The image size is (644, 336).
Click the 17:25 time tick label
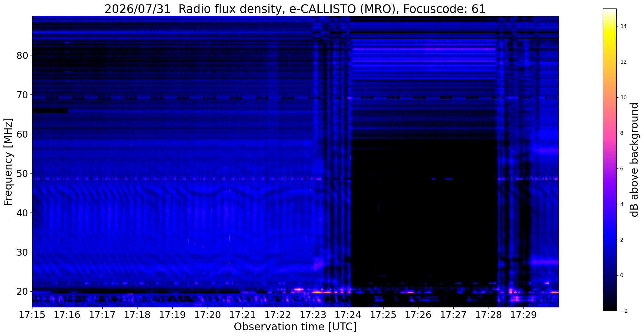coord(383,315)
